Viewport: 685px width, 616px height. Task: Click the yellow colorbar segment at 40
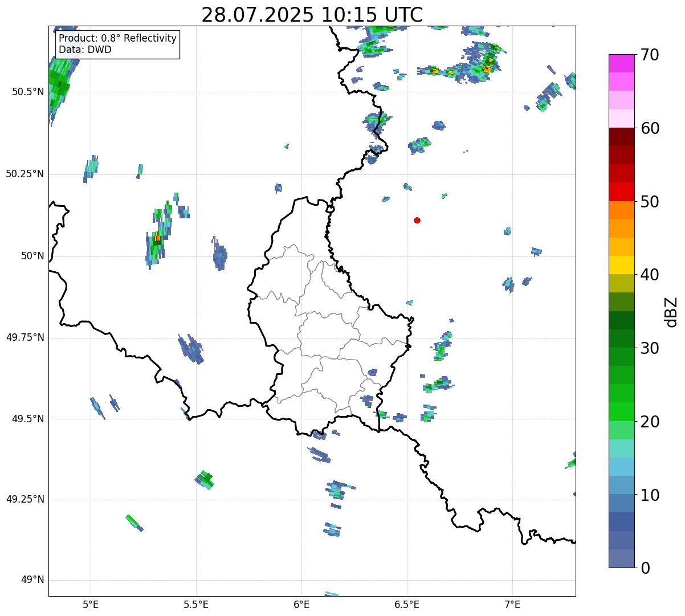[x=621, y=266]
